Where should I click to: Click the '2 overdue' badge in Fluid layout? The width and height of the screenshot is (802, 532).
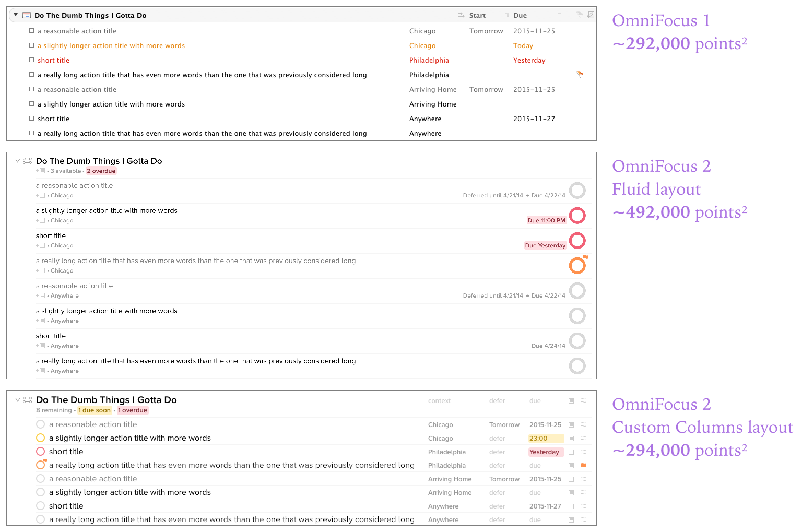pyautogui.click(x=101, y=171)
